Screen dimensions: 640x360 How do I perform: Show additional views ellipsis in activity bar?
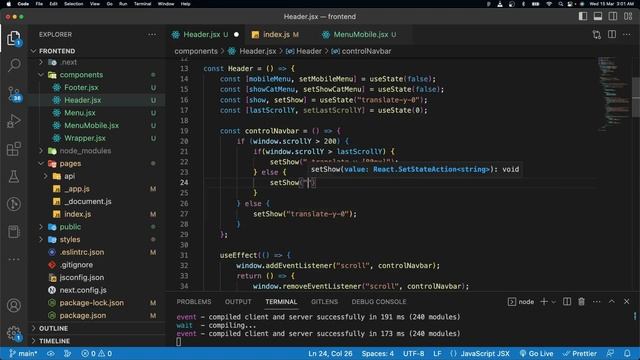pyautogui.click(x=14, y=259)
